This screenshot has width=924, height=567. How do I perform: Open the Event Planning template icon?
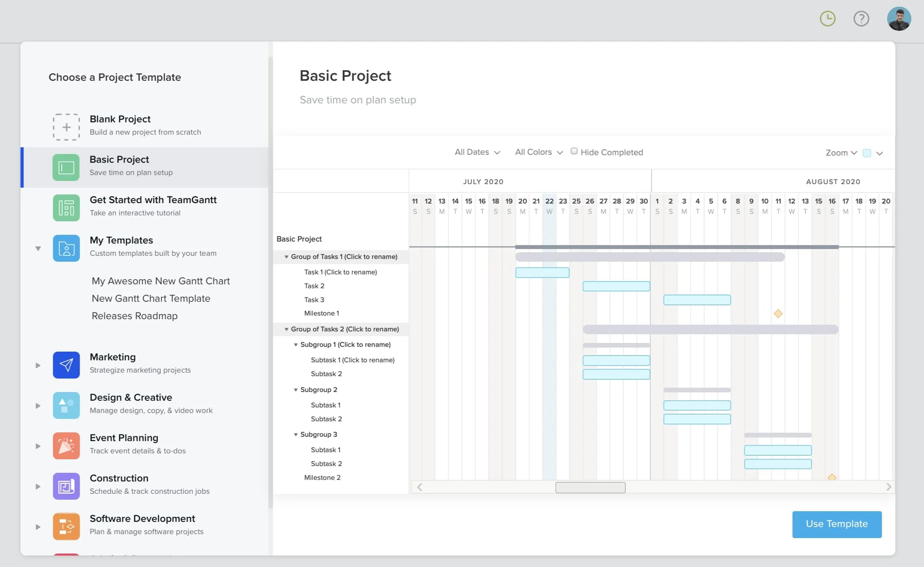coord(66,445)
